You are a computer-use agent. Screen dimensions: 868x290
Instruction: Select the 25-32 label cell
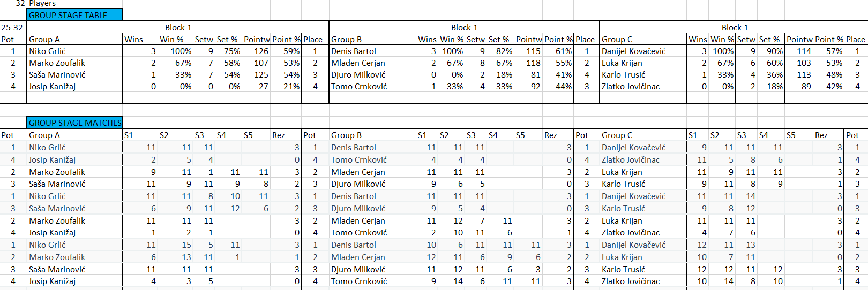click(13, 27)
